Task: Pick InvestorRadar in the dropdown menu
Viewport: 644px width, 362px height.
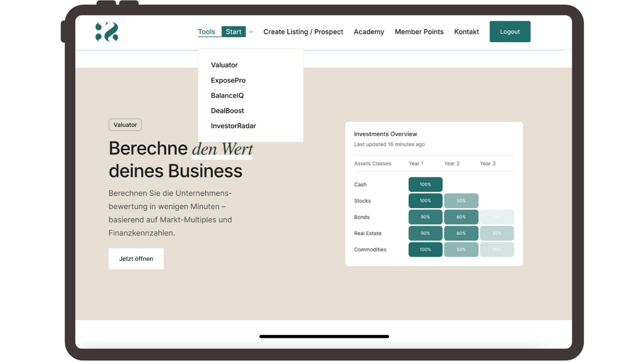Action: pyautogui.click(x=233, y=126)
